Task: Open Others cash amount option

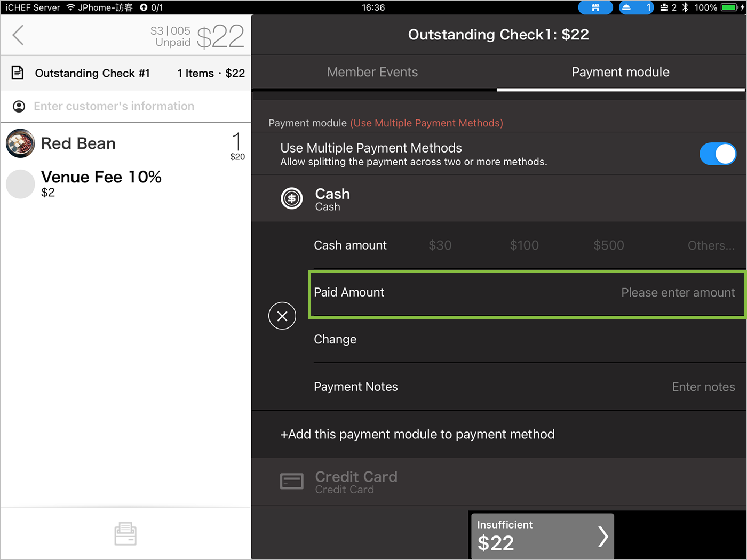Action: pyautogui.click(x=710, y=245)
